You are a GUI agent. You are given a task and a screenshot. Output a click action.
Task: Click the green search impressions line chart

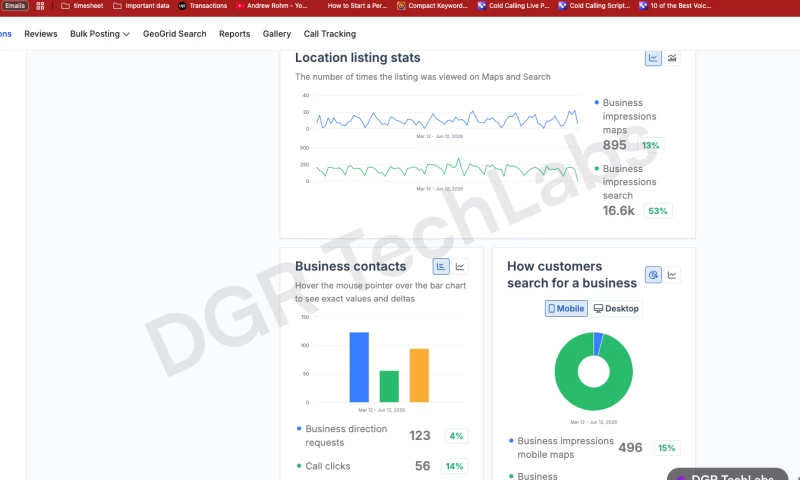(x=447, y=169)
